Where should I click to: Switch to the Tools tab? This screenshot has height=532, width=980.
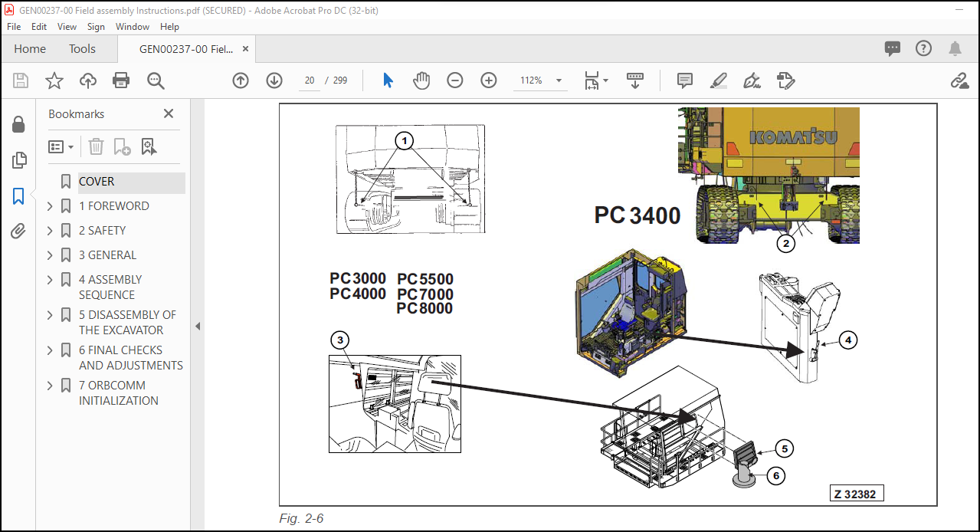click(x=82, y=49)
